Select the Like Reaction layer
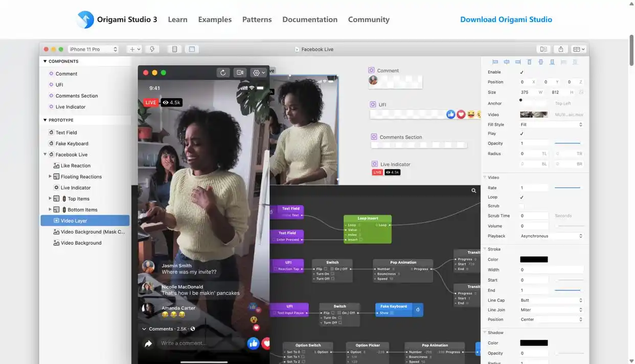This screenshot has height=364, width=635. coord(75,166)
